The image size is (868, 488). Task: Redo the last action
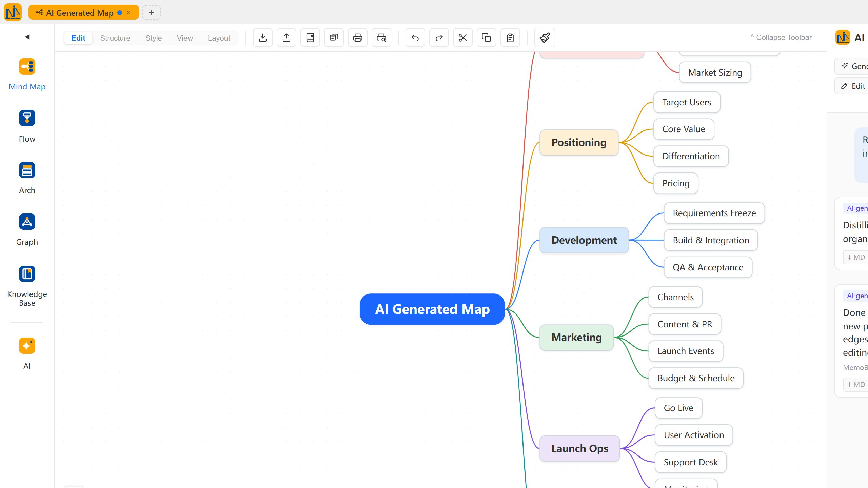point(439,38)
